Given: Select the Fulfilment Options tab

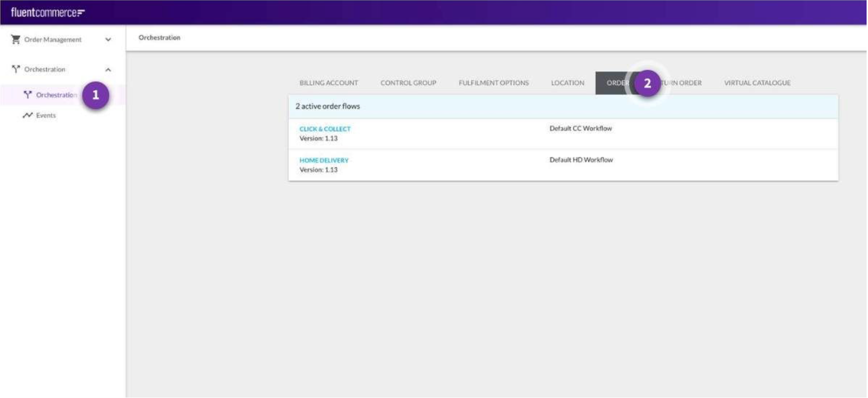Looking at the screenshot, I should [x=493, y=83].
